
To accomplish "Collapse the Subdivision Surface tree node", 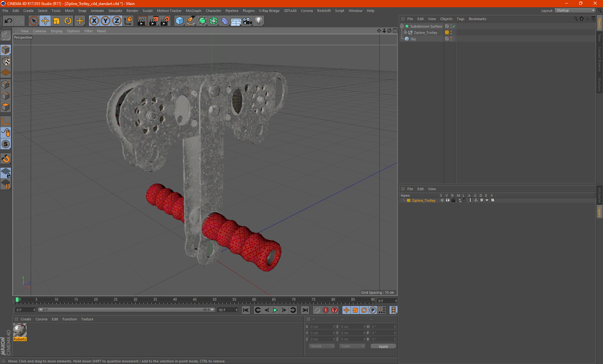I will [x=402, y=26].
